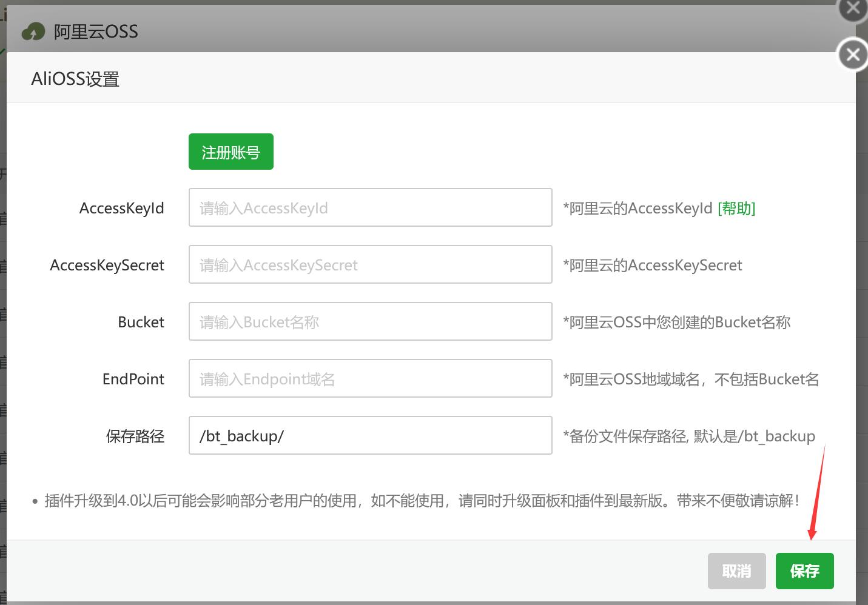Click into the Bucket name field

[x=370, y=321]
